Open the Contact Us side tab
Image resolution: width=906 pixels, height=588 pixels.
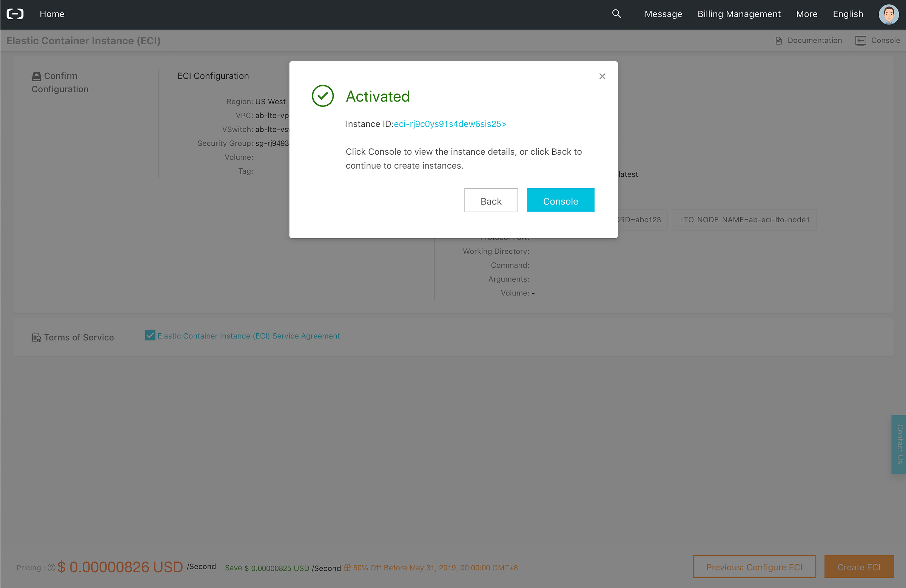pos(899,444)
